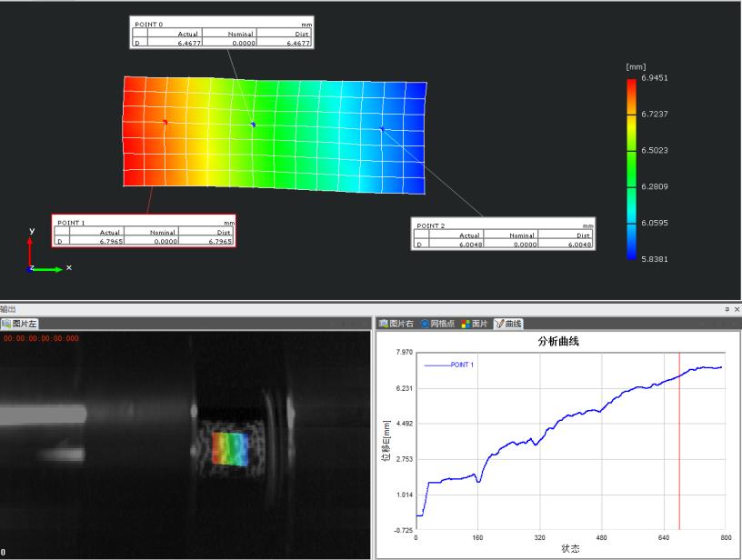
Task: Activate the 曲线 curve tab
Action: (508, 324)
